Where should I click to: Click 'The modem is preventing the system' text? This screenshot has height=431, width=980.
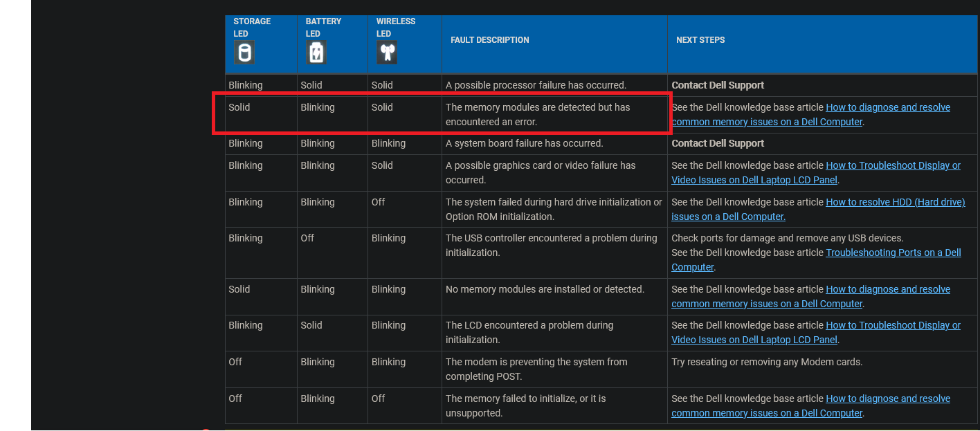pos(536,369)
